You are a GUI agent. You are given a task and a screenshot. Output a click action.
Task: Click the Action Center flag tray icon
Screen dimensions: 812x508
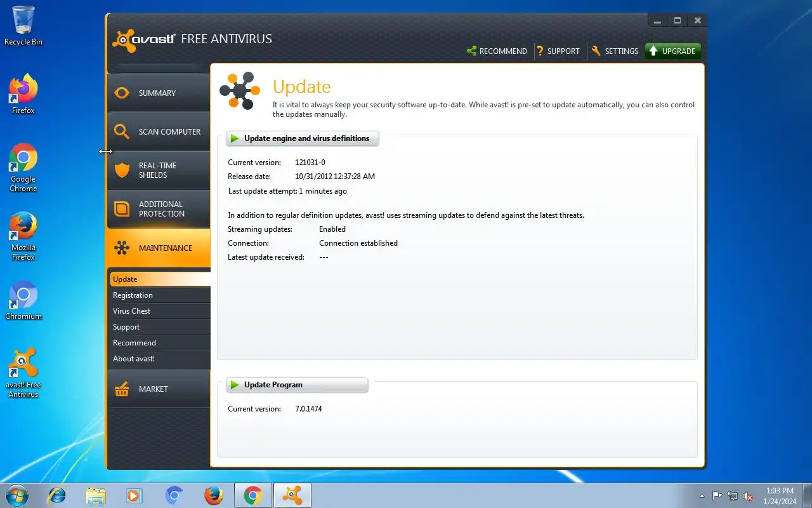[717, 496]
